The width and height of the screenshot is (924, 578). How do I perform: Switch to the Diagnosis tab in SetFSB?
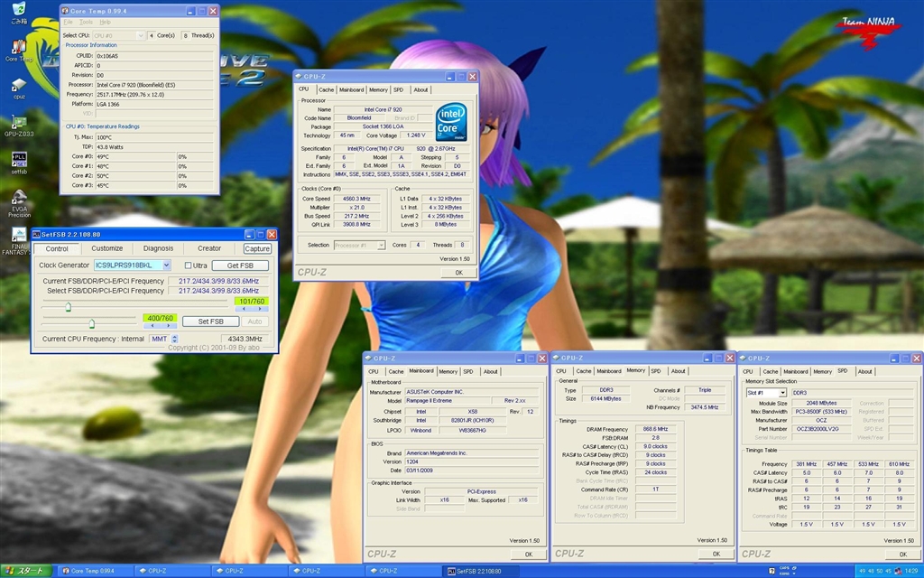[158, 248]
